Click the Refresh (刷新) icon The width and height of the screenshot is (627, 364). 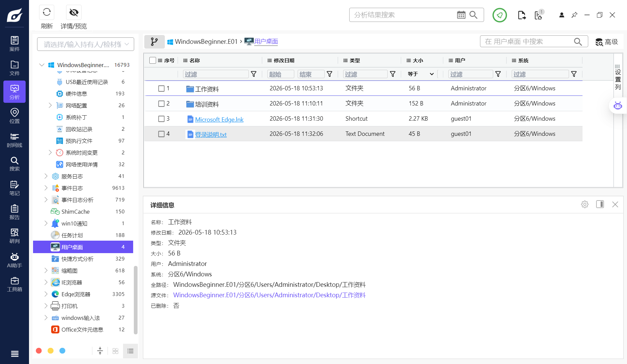click(47, 12)
